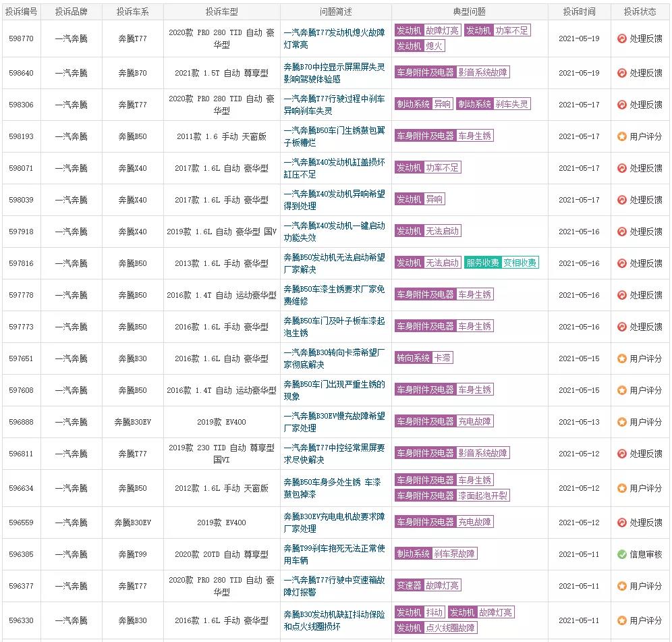This screenshot has height=642, width=672.
Task: Open complaint 一汽奔腾B30EV慢充故障
Action: (x=334, y=422)
